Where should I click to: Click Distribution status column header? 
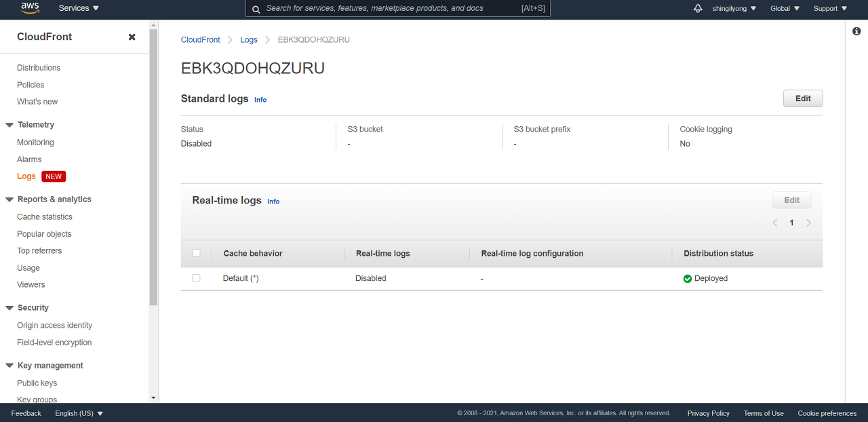[718, 253]
